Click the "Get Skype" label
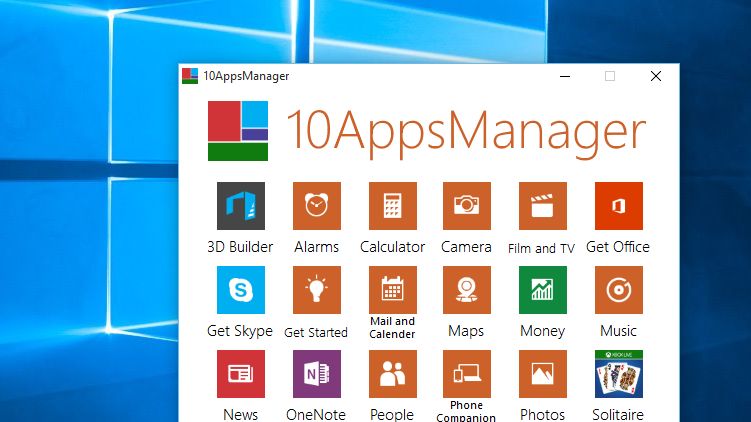This screenshot has width=751, height=422. tap(240, 331)
